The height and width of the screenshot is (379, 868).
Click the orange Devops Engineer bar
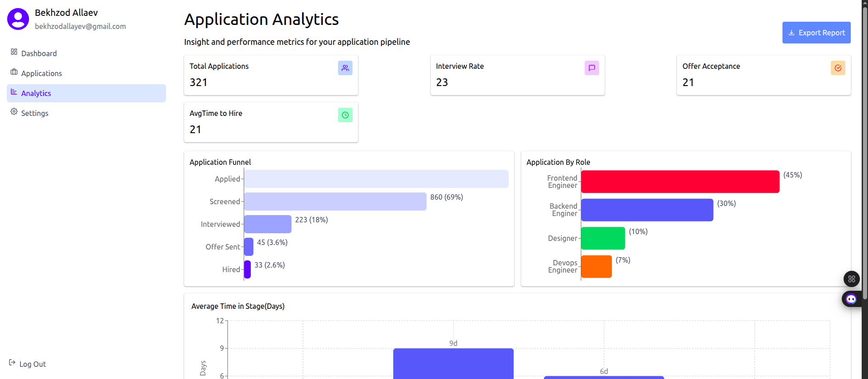[x=596, y=267]
